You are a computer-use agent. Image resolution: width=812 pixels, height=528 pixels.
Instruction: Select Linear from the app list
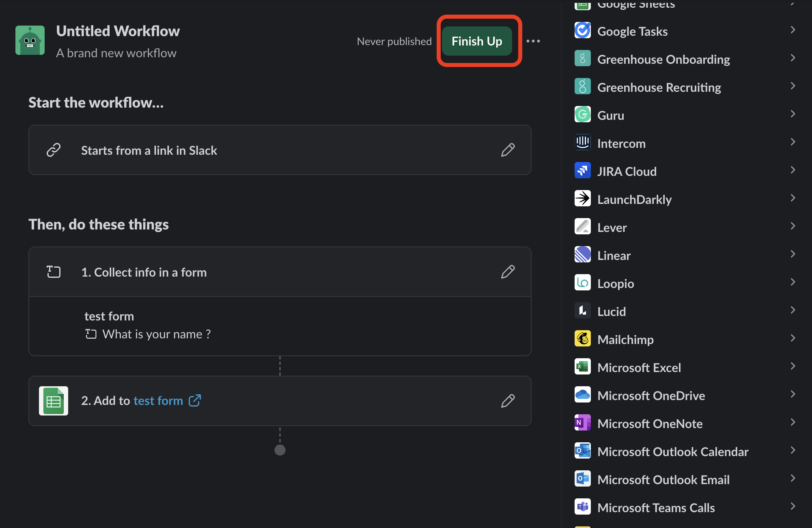(614, 255)
